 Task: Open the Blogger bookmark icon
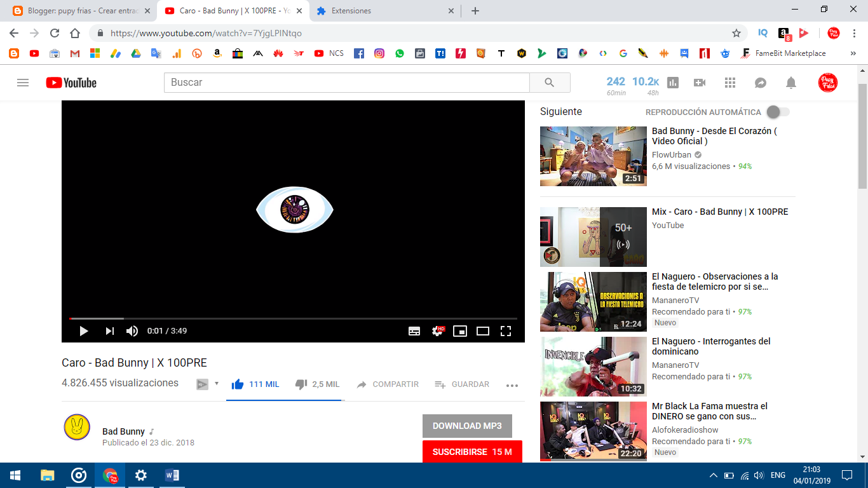[x=14, y=53]
